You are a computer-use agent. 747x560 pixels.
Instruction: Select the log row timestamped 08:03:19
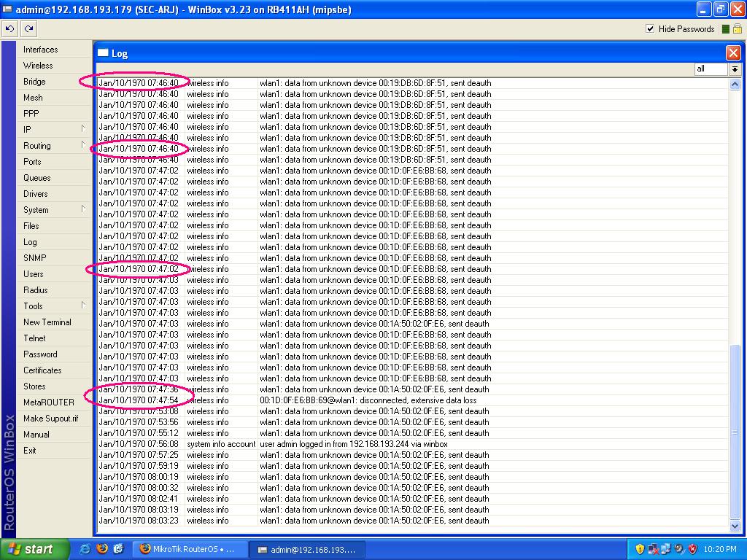point(412,510)
